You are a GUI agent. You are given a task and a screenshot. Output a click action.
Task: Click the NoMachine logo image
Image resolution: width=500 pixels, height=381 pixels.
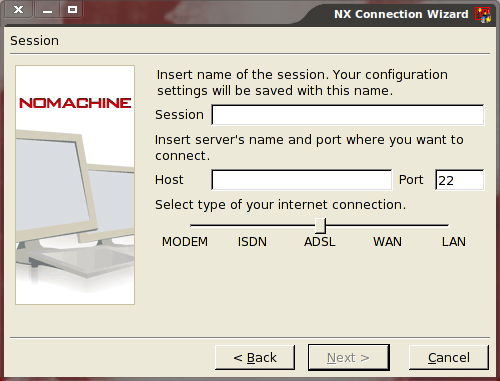point(75,103)
